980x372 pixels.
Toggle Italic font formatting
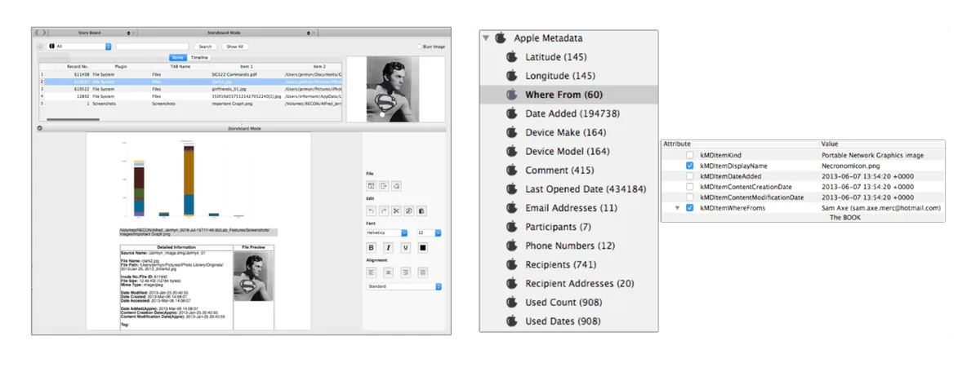pos(388,247)
